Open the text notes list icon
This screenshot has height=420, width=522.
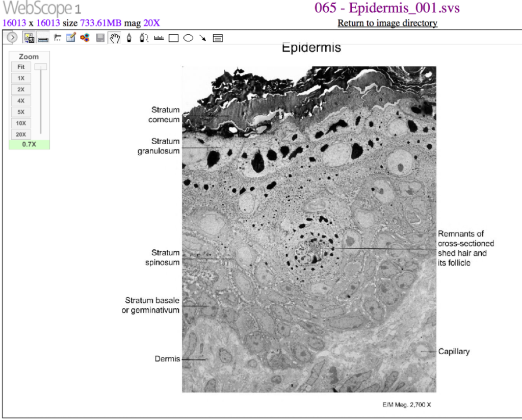(x=218, y=38)
